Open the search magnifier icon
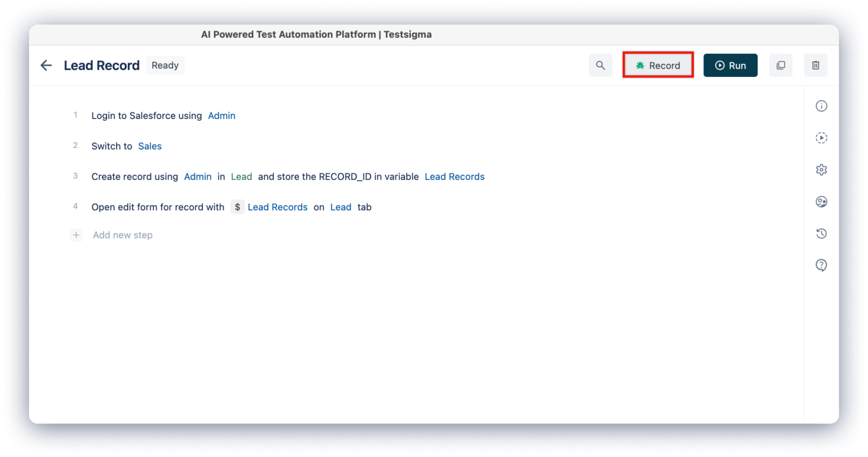 [x=600, y=65]
